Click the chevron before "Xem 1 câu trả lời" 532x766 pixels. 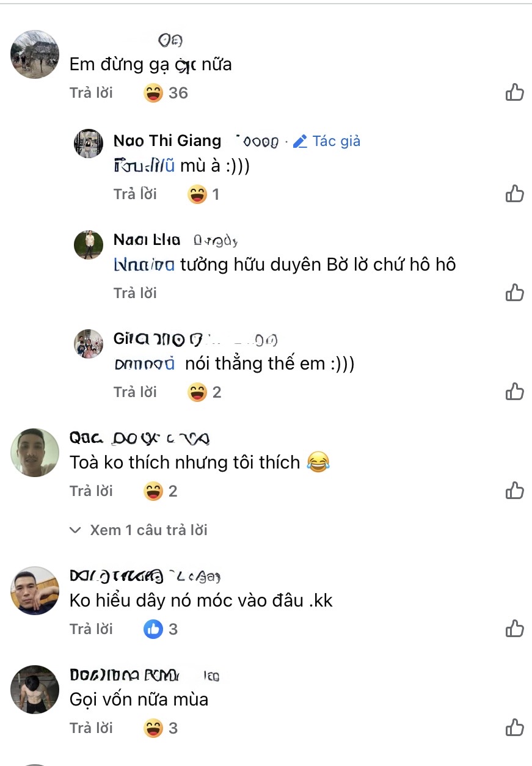point(76,530)
